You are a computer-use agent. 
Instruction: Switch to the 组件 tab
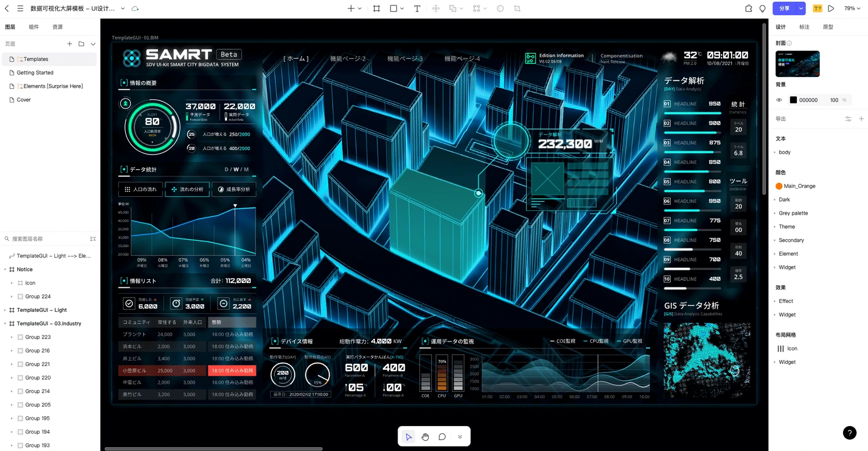(x=34, y=27)
